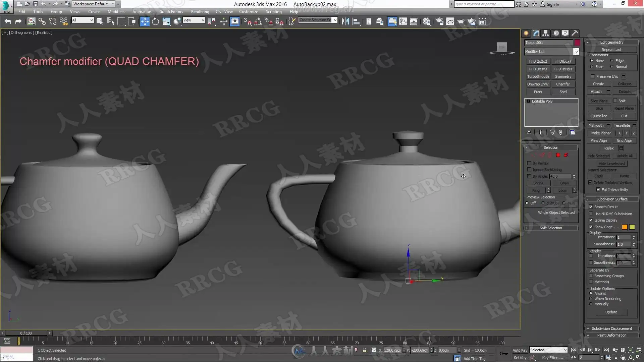Open the Utilities panel hammer icon
Screen dimensions: 644x362
tap(575, 33)
